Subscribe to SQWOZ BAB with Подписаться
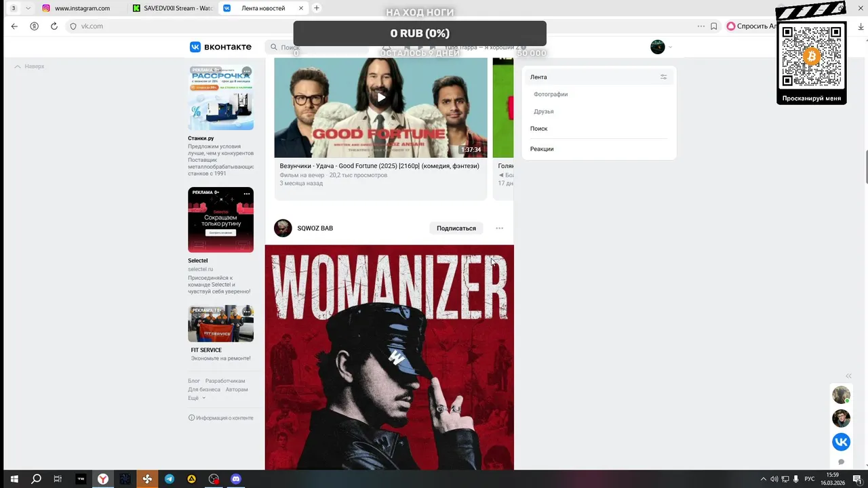This screenshot has width=868, height=488. 456,228
